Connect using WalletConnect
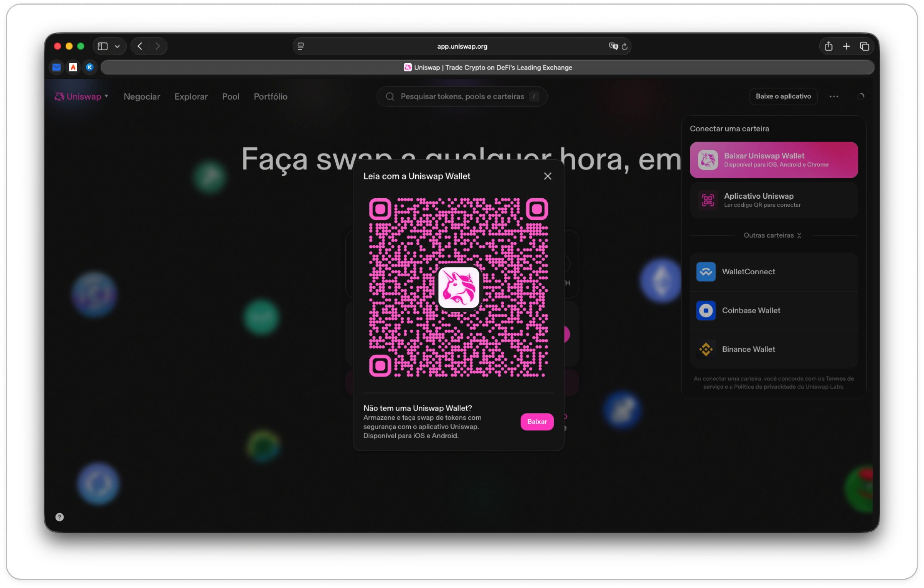This screenshot has width=924, height=588. (x=773, y=272)
